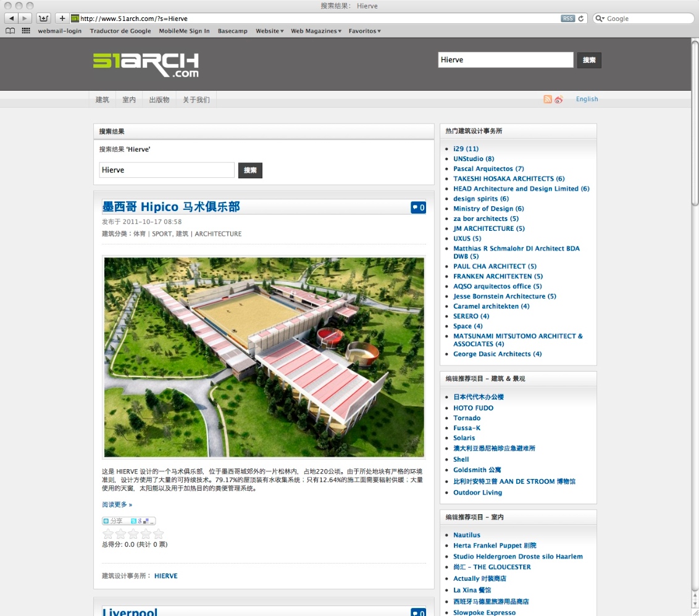Image resolution: width=699 pixels, height=616 pixels.
Task: Open Outdoor Living project link
Action: coord(477,493)
